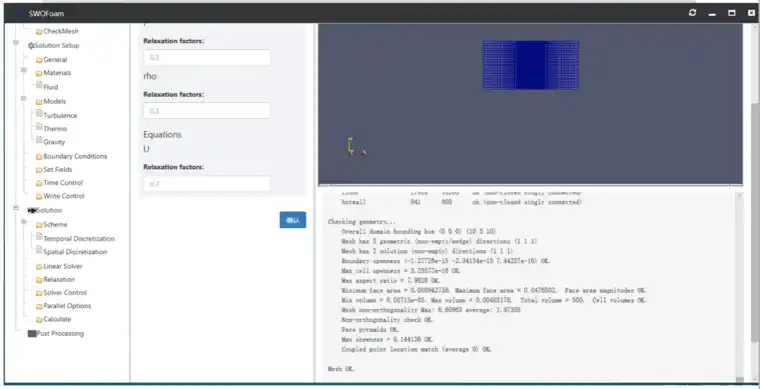Click the rho Relaxation factors input
The image size is (760, 389).
tap(207, 111)
